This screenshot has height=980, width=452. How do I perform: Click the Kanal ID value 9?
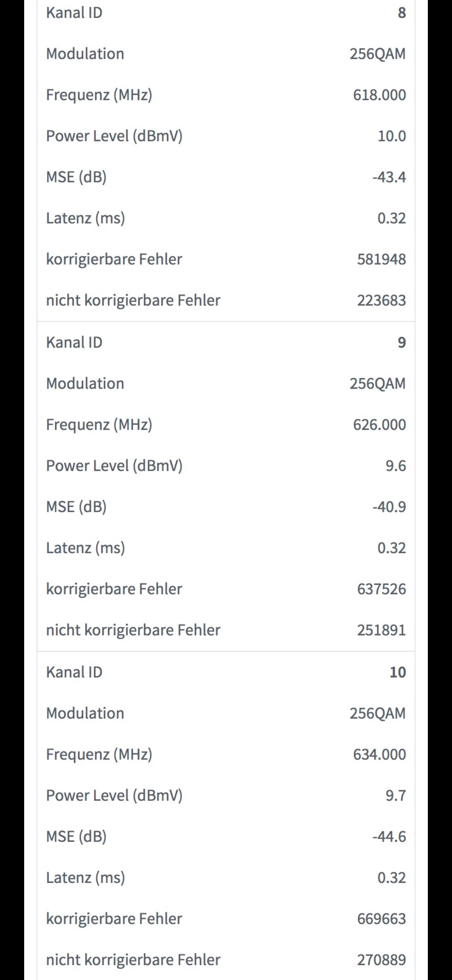tap(401, 342)
